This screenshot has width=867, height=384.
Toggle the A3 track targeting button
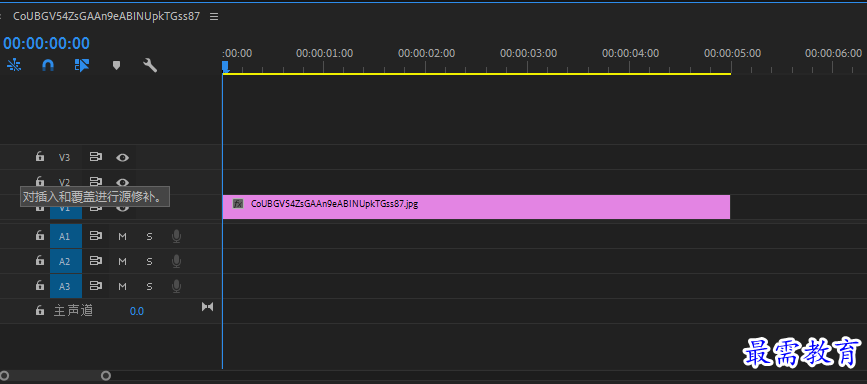[66, 286]
